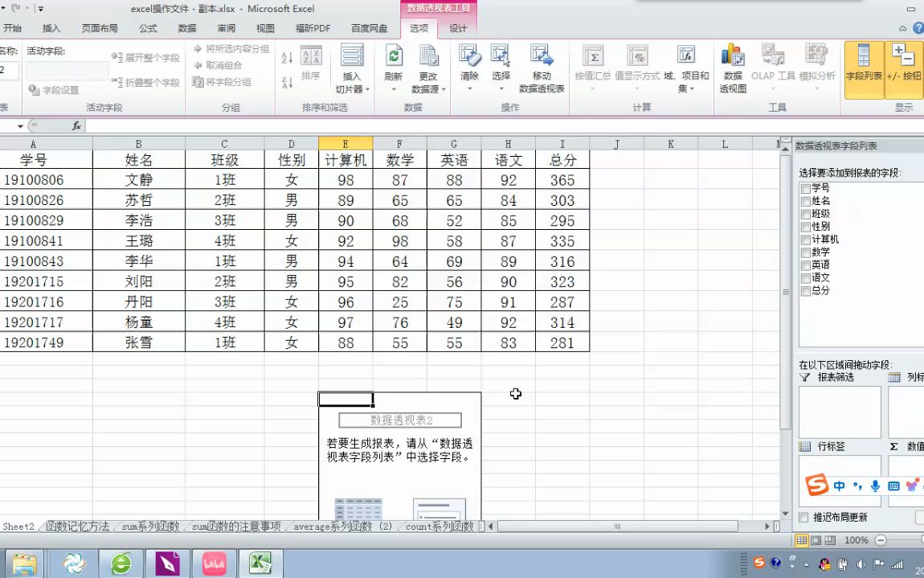This screenshot has height=578, width=924.
Task: Expand the Name Box dropdown arrow
Action: [20, 126]
